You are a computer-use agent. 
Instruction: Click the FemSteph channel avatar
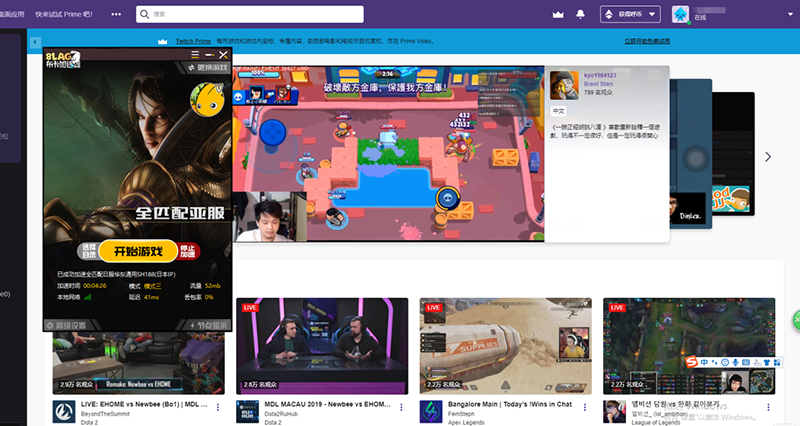[431, 412]
